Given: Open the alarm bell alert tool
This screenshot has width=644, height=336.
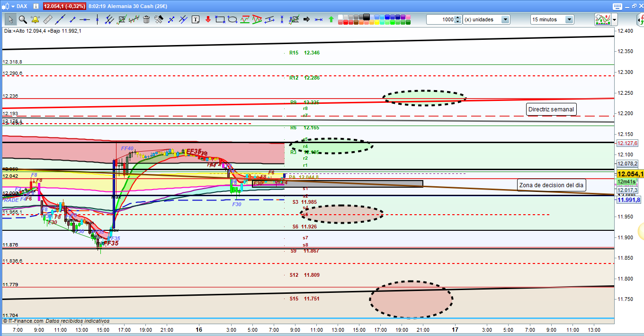Looking at the screenshot, I should click(35, 19).
